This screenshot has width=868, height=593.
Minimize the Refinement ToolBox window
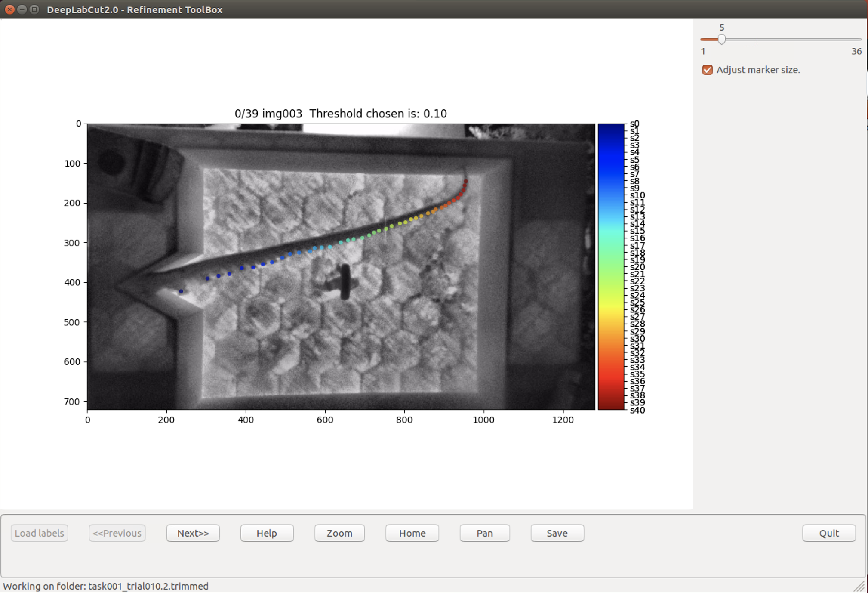coord(22,9)
